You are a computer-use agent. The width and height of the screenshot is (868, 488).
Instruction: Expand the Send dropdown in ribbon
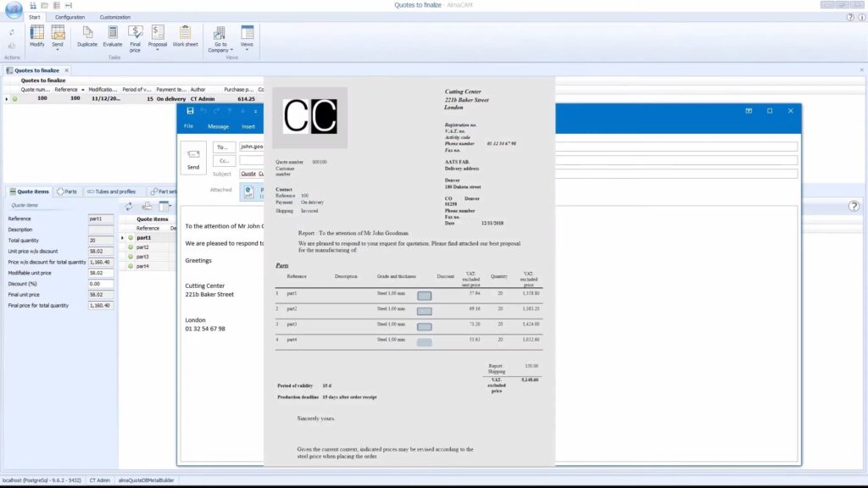58,50
